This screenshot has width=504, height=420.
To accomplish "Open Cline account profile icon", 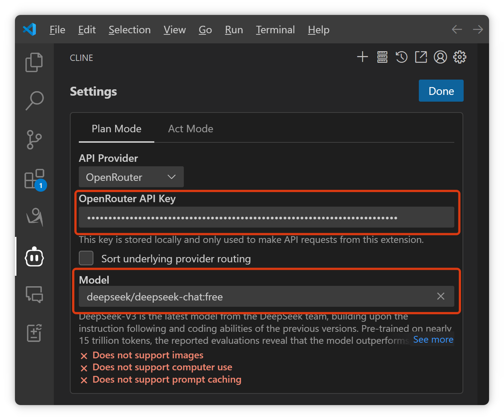I will [x=440, y=57].
